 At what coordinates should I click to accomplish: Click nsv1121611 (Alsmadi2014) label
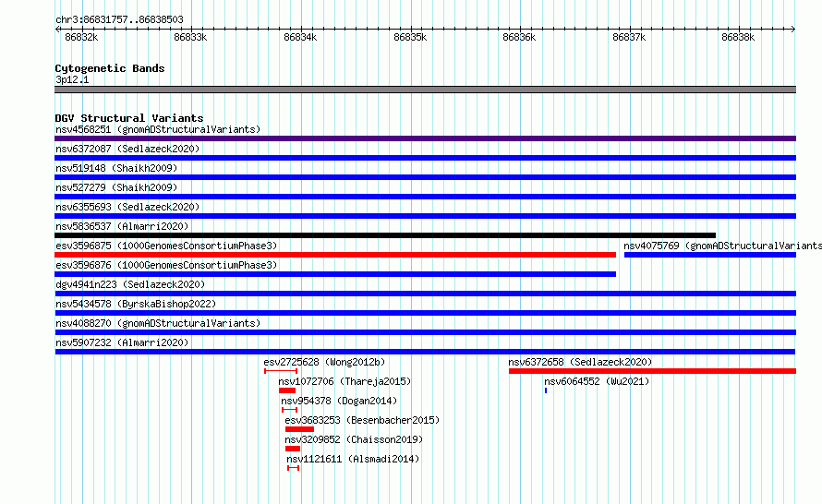click(353, 459)
